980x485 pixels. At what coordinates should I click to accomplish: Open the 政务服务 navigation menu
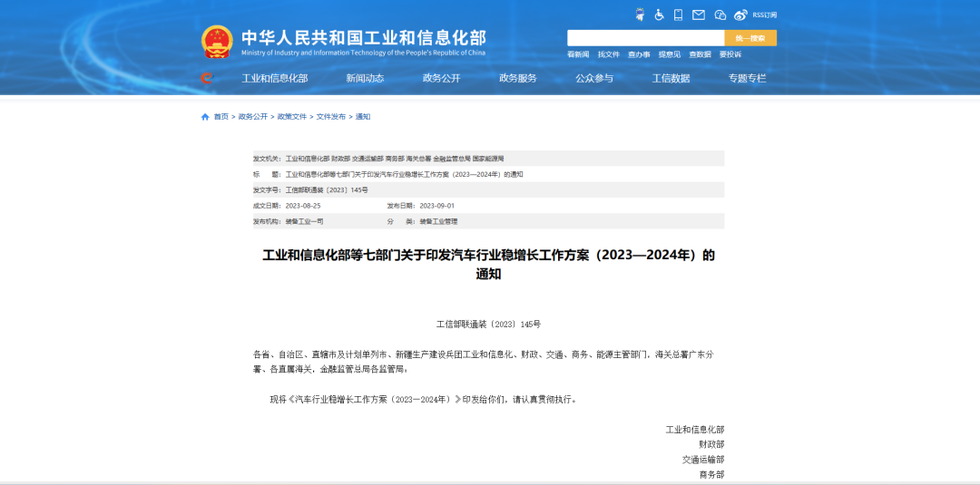pos(517,79)
